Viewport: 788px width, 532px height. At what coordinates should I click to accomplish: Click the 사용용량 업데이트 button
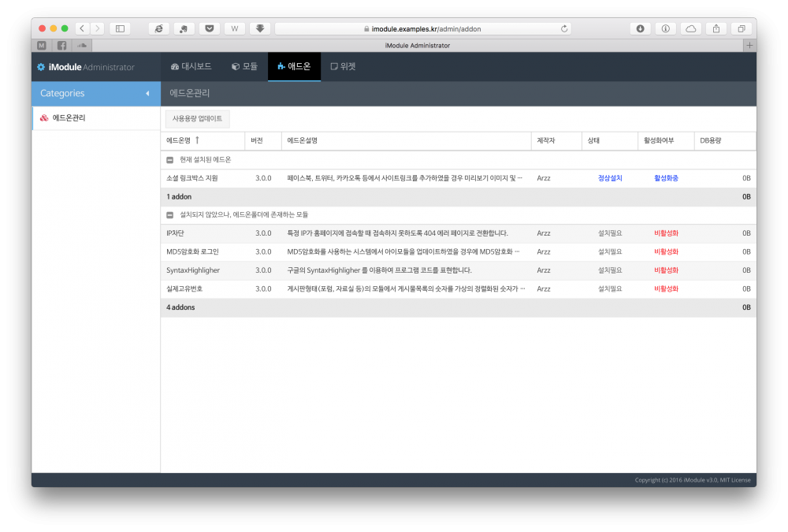(x=197, y=119)
